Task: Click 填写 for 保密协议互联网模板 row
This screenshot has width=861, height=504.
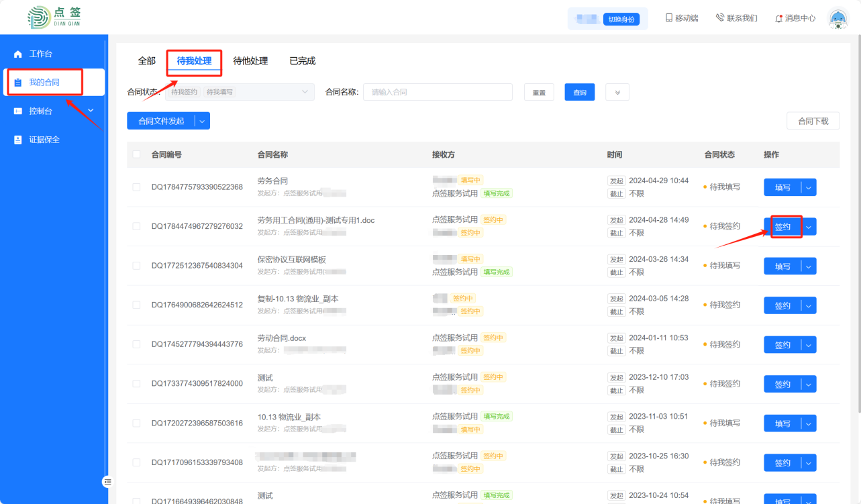Action: click(782, 266)
